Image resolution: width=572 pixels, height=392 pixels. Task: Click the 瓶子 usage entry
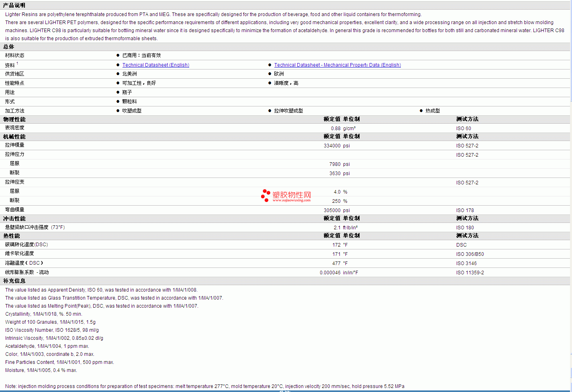pyautogui.click(x=127, y=92)
